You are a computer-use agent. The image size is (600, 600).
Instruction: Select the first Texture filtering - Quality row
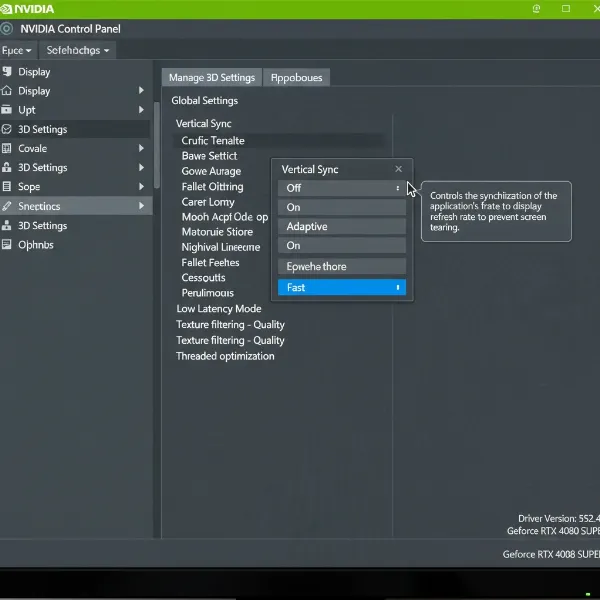[x=230, y=324]
